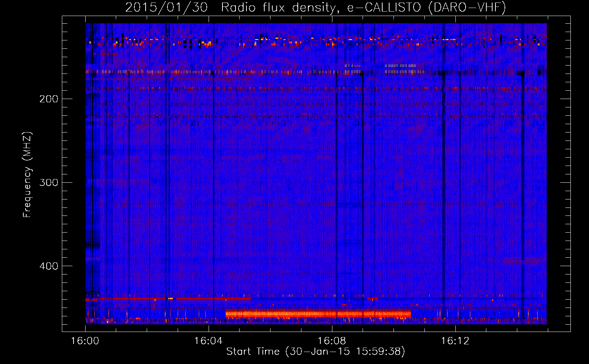Viewport: 589px width, 364px height.
Task: Select the 16:00 time tick label
Action: 85,341
